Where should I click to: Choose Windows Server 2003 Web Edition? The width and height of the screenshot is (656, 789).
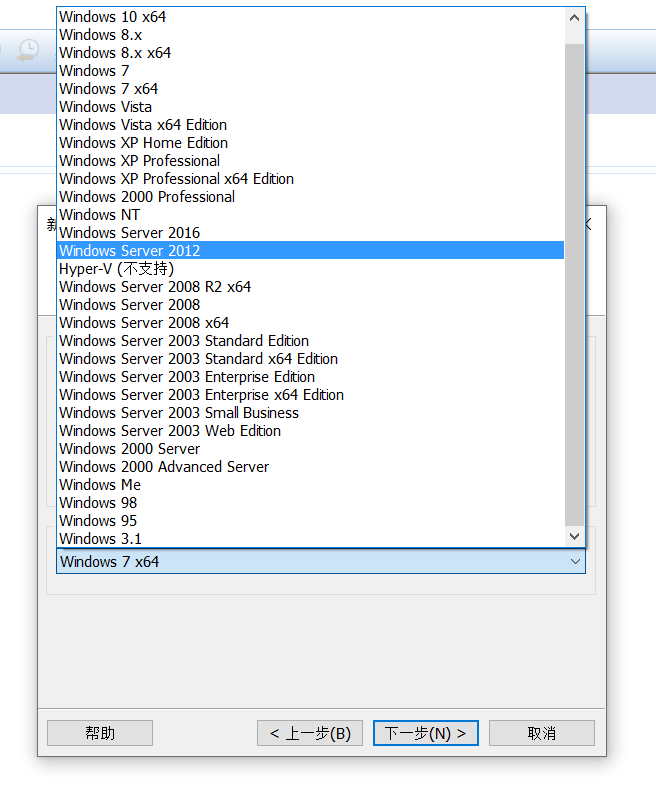(x=310, y=431)
